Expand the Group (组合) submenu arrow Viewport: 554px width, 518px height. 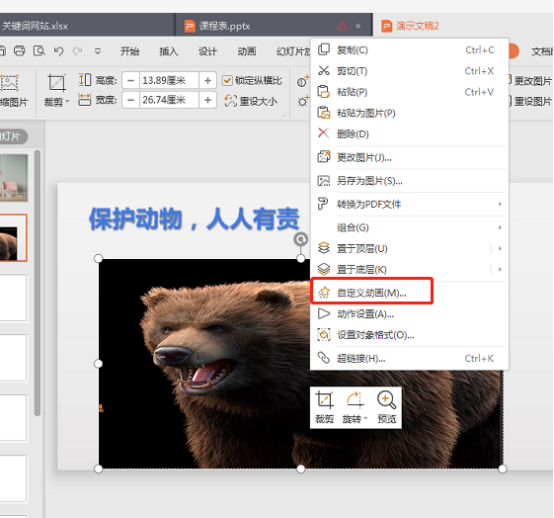click(x=500, y=227)
